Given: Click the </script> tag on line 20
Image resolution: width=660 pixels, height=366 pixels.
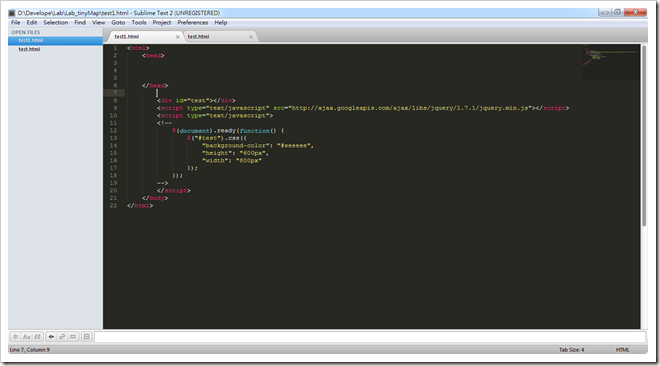Looking at the screenshot, I should click(174, 191).
